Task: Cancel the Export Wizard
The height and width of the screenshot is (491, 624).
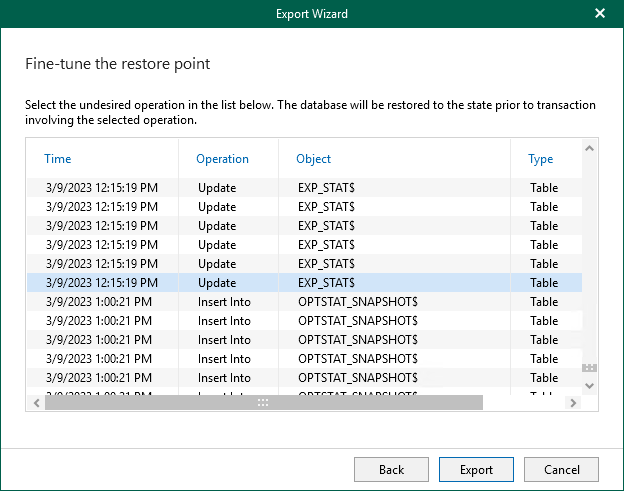Action: click(560, 469)
